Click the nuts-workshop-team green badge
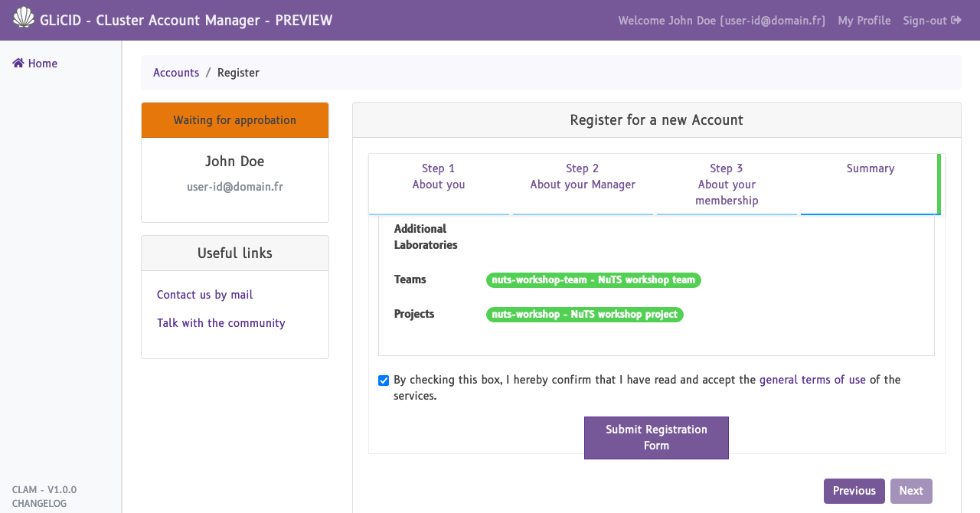 tap(593, 280)
